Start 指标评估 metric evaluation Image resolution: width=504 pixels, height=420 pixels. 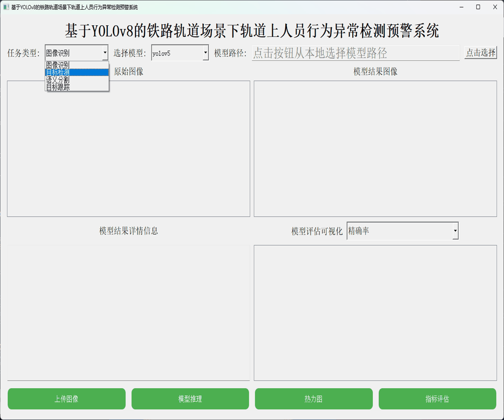pyautogui.click(x=437, y=399)
